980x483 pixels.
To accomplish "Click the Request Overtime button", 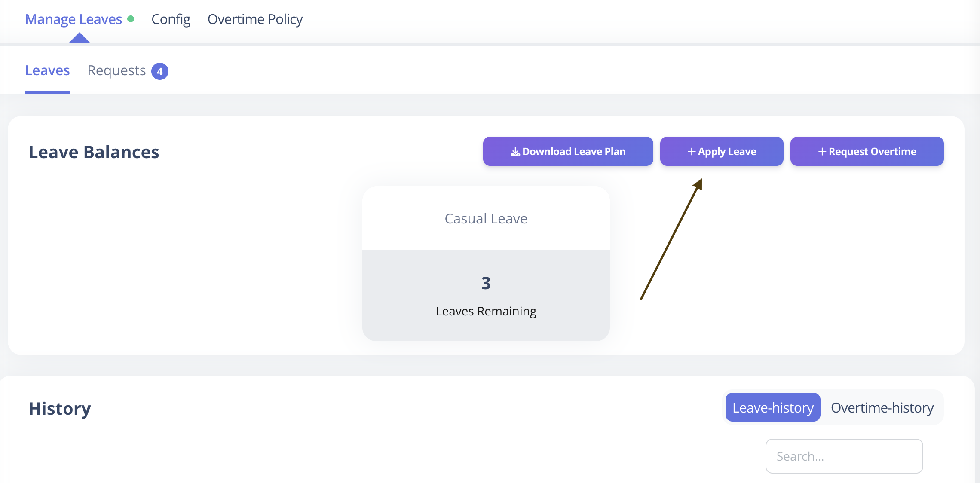I will (867, 151).
